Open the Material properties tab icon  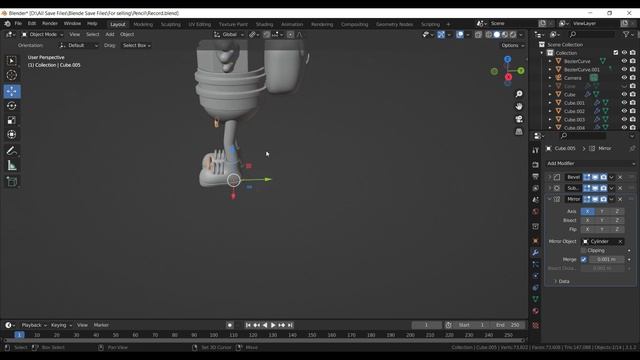536,311
